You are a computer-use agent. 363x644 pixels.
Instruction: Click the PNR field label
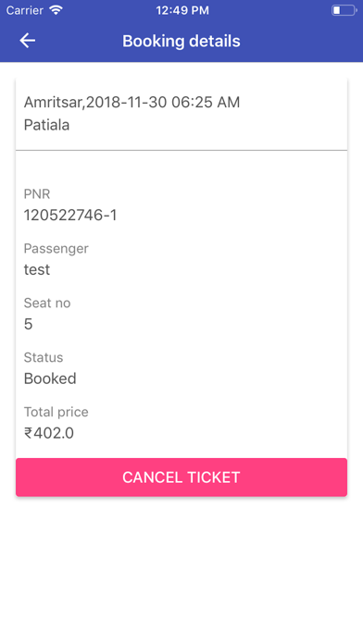pyautogui.click(x=37, y=194)
